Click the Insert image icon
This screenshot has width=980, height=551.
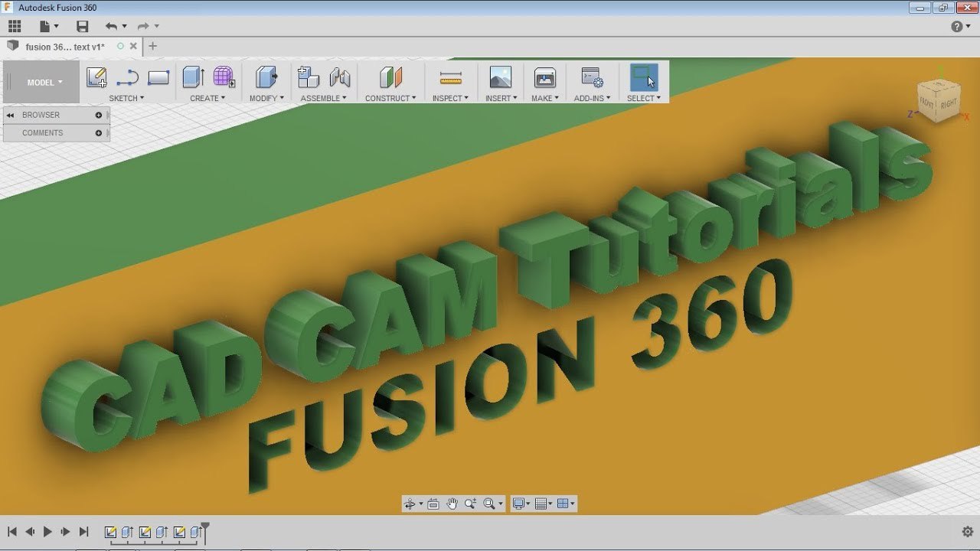click(x=500, y=77)
